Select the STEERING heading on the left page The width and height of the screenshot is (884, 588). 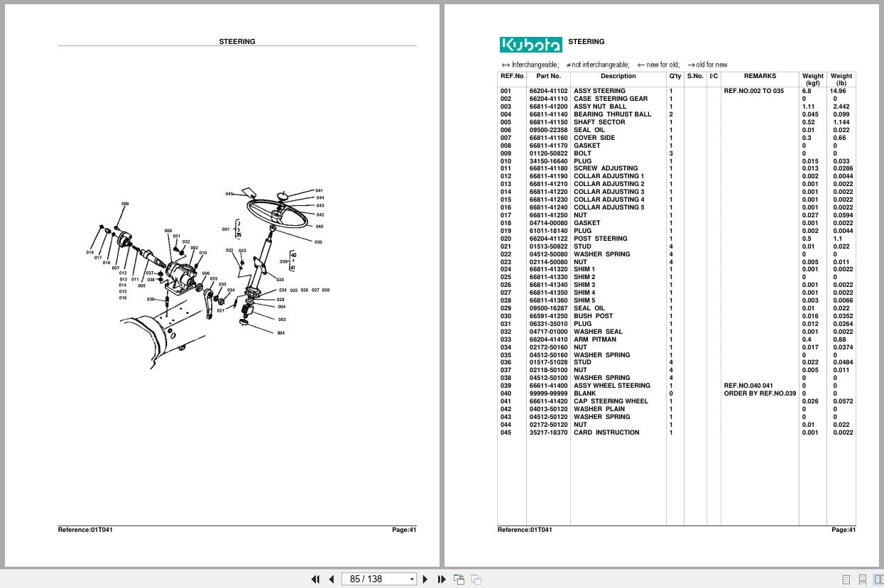(x=237, y=41)
